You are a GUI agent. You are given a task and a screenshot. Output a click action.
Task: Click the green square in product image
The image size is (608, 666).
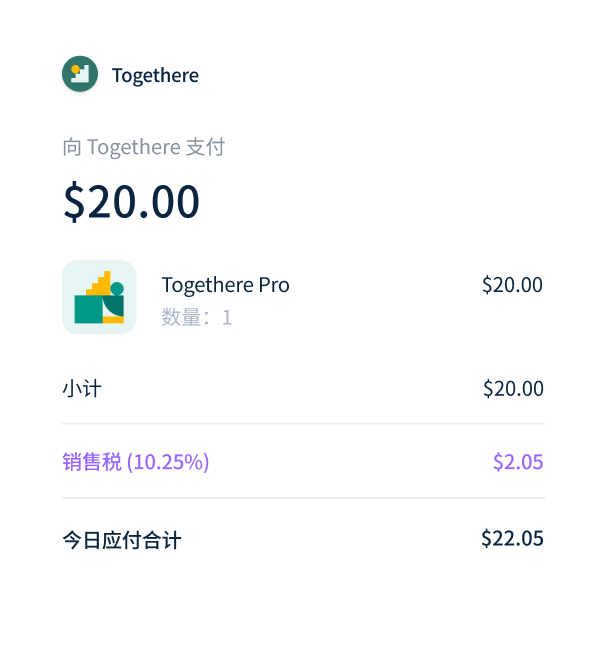(x=88, y=309)
